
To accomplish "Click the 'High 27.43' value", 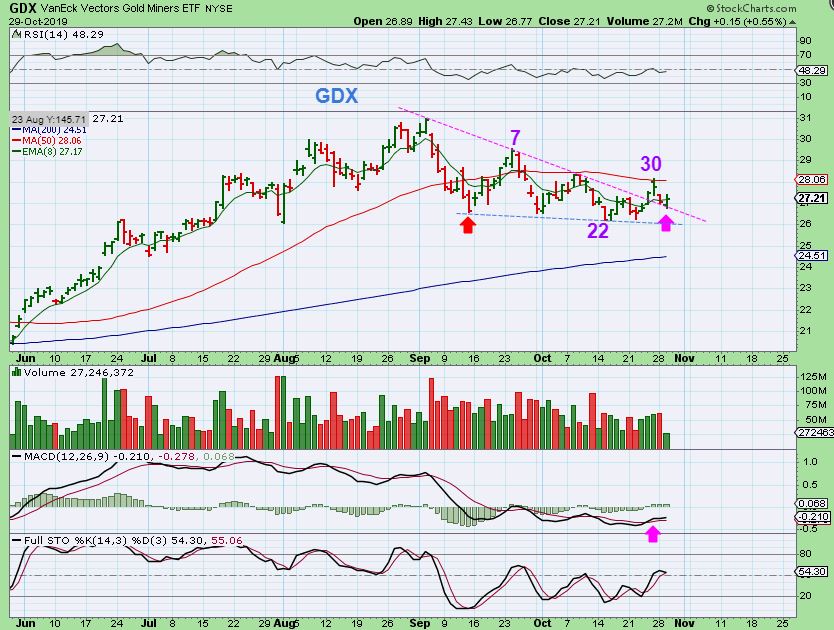I will click(x=445, y=22).
